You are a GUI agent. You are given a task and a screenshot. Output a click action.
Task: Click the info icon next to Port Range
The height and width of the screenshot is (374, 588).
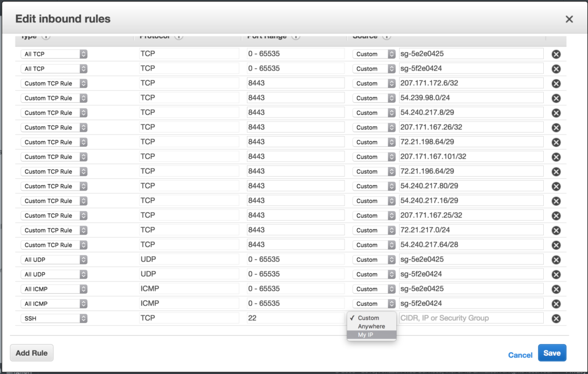[296, 36]
